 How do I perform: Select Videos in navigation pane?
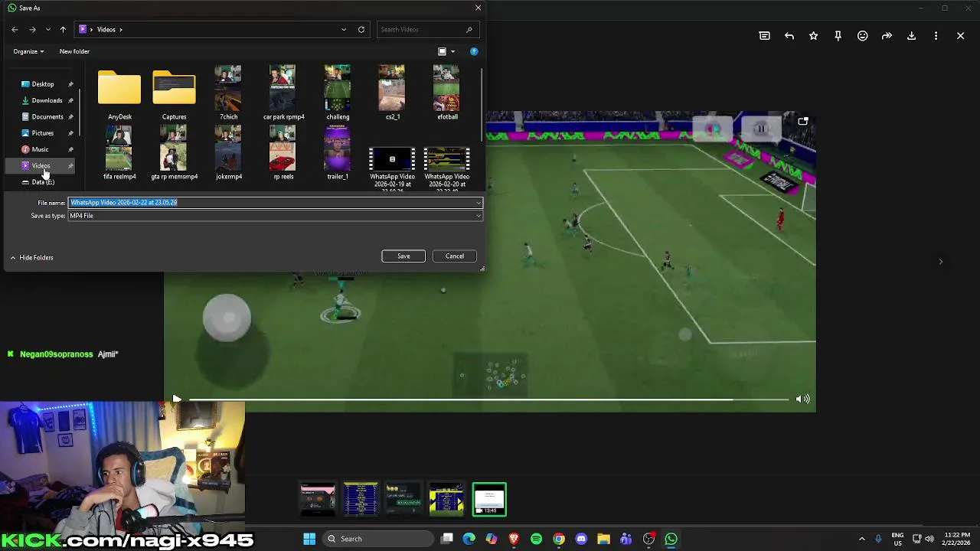click(x=41, y=166)
